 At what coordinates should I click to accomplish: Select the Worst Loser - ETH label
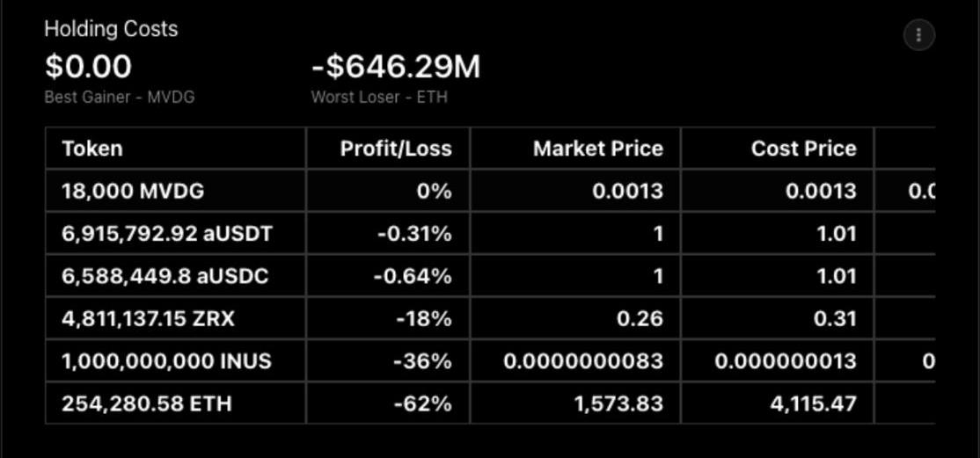[x=379, y=97]
